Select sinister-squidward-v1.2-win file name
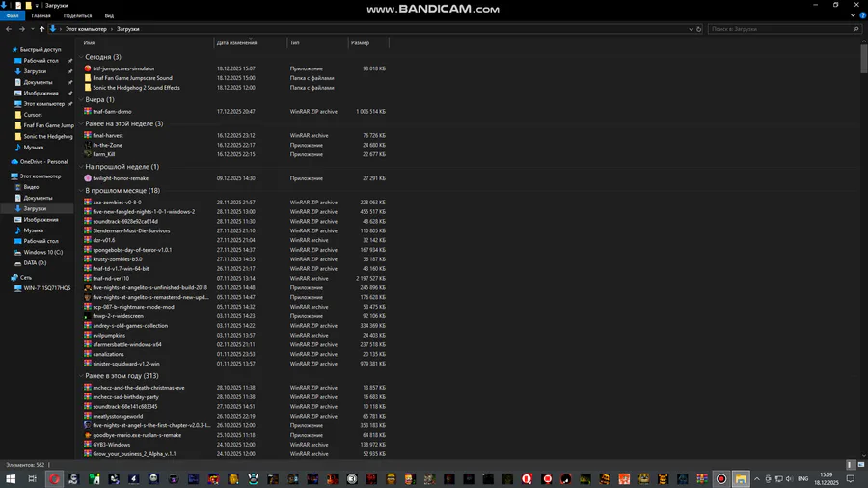The width and height of the screenshot is (868, 488). pyautogui.click(x=126, y=364)
